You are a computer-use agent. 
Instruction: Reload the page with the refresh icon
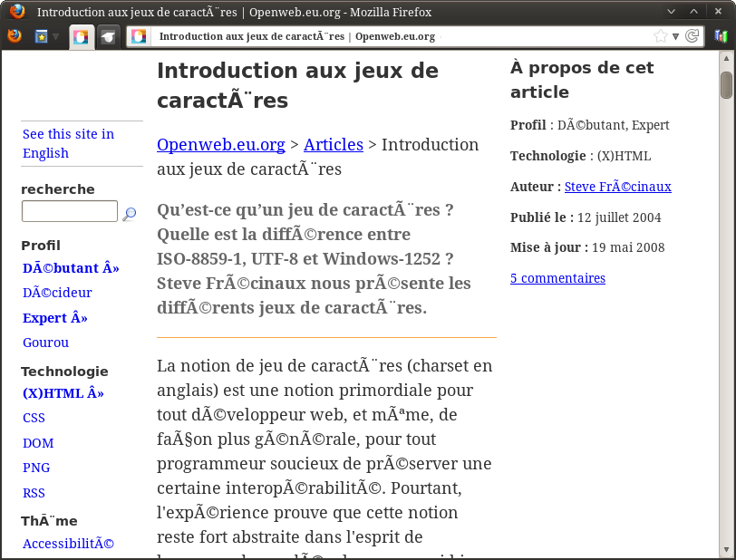point(692,36)
